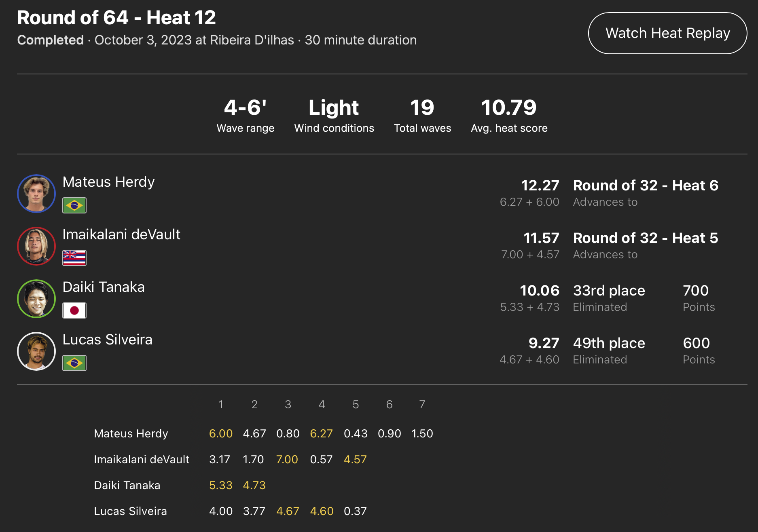Viewport: 758px width, 532px height.
Task: Click Daiki Tanaka's 5.33 wave score
Action: pyautogui.click(x=221, y=485)
